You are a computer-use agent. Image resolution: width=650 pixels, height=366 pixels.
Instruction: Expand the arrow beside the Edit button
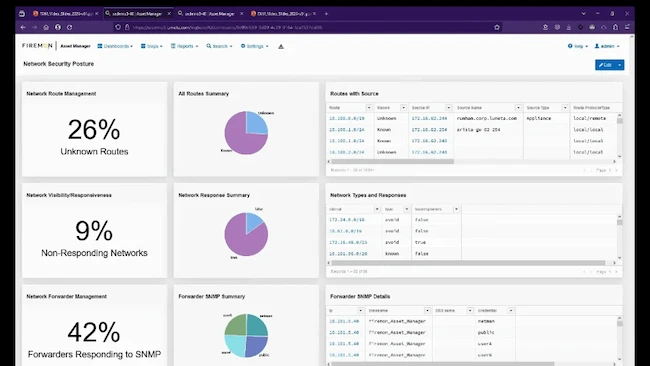(620, 65)
